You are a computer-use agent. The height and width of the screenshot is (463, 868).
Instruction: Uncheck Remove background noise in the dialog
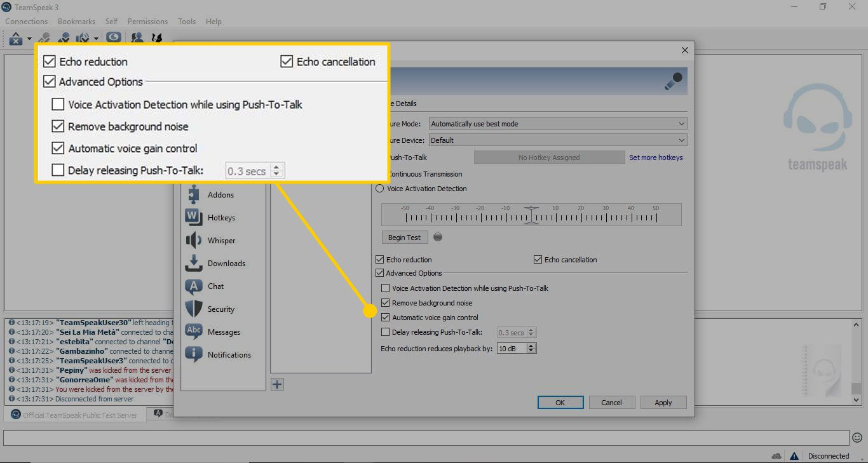[x=385, y=303]
